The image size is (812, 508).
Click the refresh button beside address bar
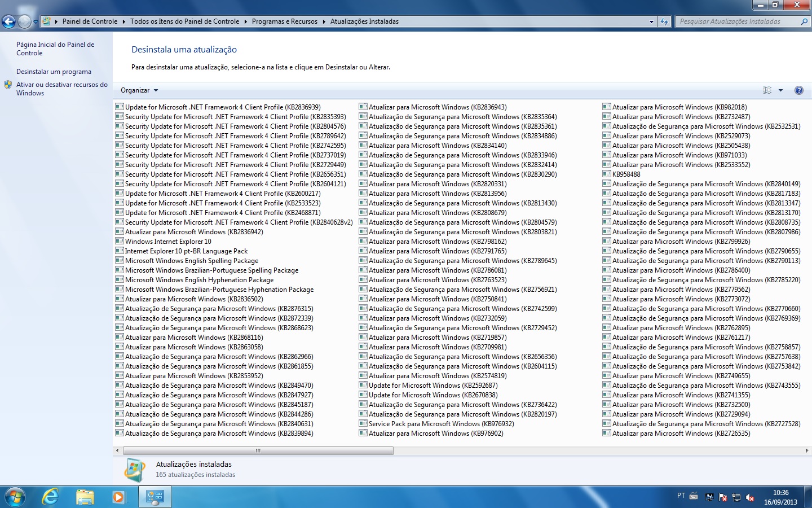(x=664, y=21)
